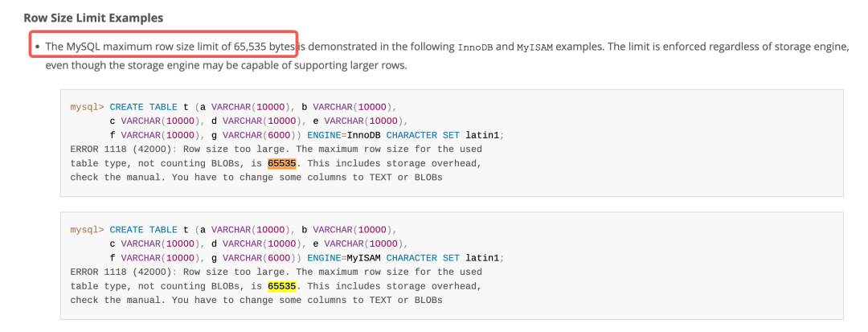This screenshot has height=332, width=868.
Task: Click the "MyISAM" code word in the paragraph
Action: pyautogui.click(x=533, y=47)
